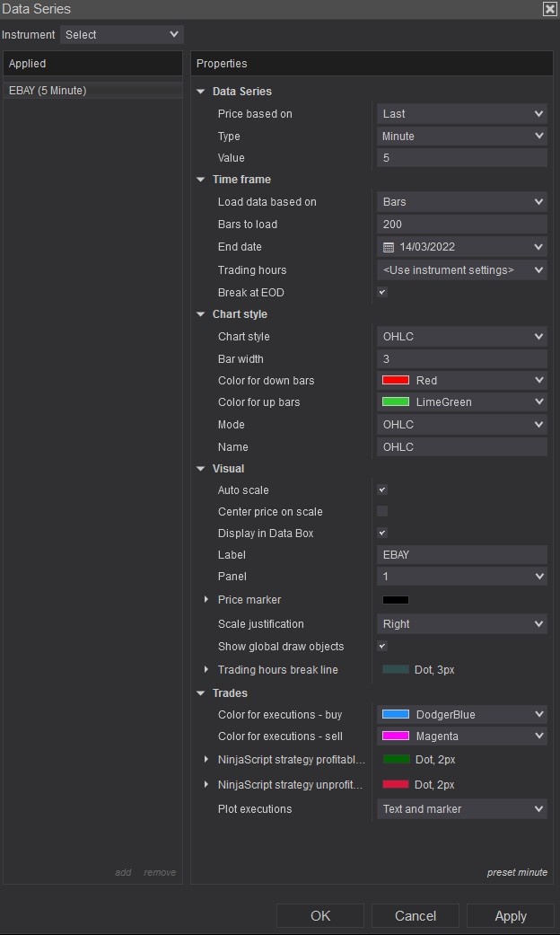Disable the Auto scale checkbox
Viewport: 560px width, 935px height.
coord(382,490)
